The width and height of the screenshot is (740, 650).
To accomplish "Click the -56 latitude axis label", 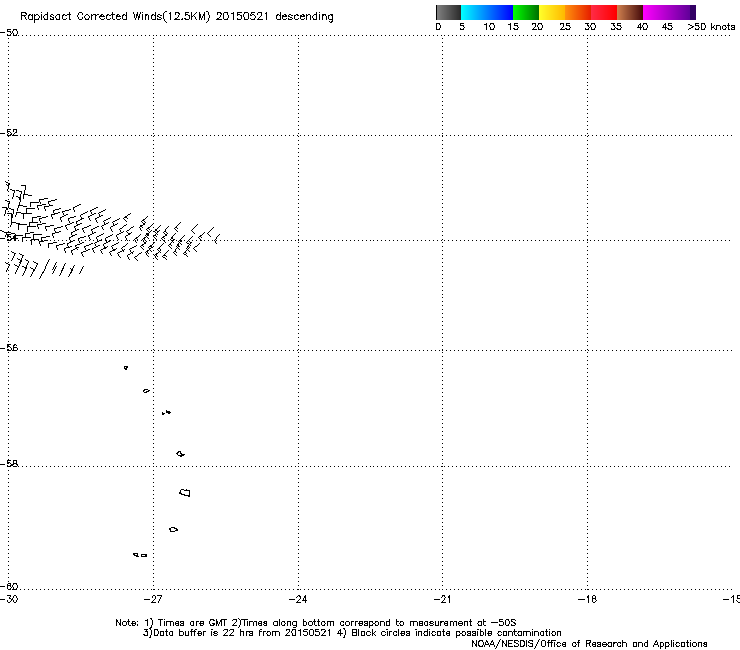I will (9, 347).
